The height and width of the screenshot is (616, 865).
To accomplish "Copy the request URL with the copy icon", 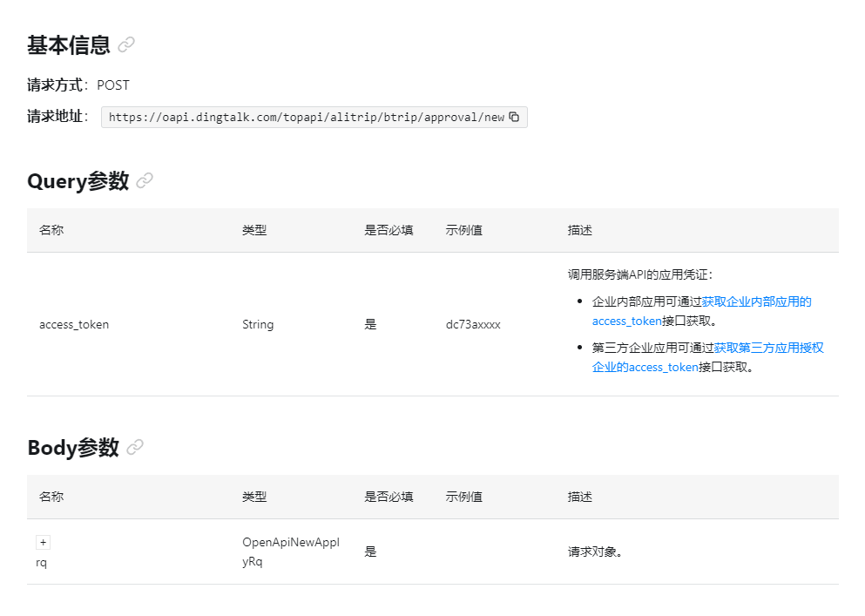I will (514, 117).
